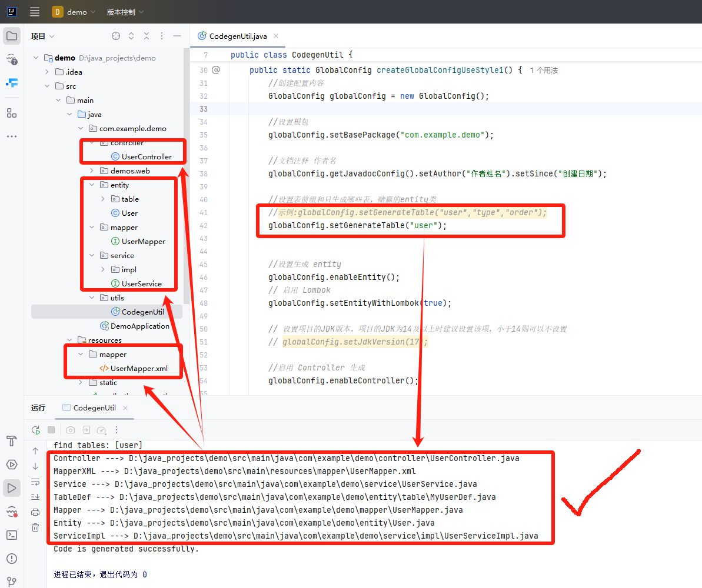Click the restore layout icon in run toolbar
The image size is (702, 588).
(86, 430)
